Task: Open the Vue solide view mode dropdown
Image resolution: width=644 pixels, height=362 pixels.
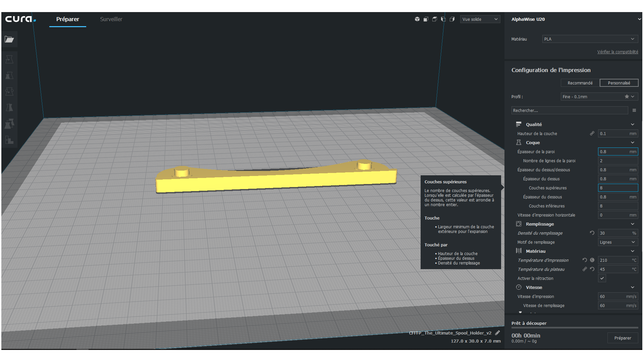Action: click(480, 19)
